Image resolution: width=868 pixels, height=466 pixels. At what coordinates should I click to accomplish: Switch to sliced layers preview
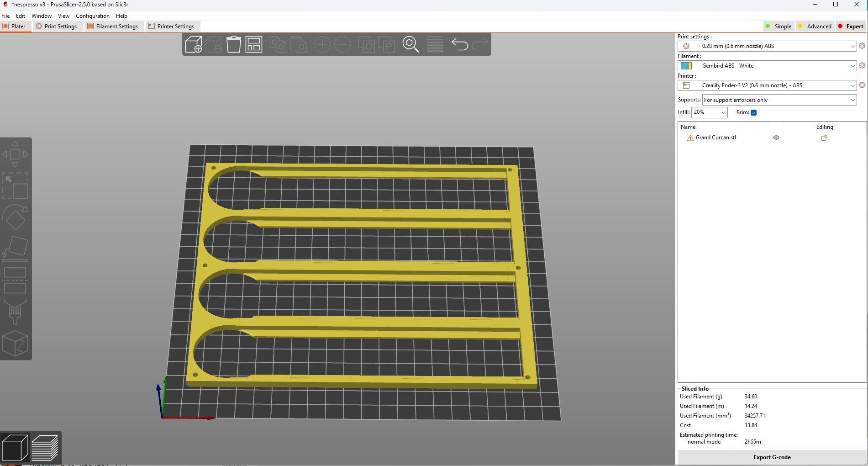coord(45,448)
